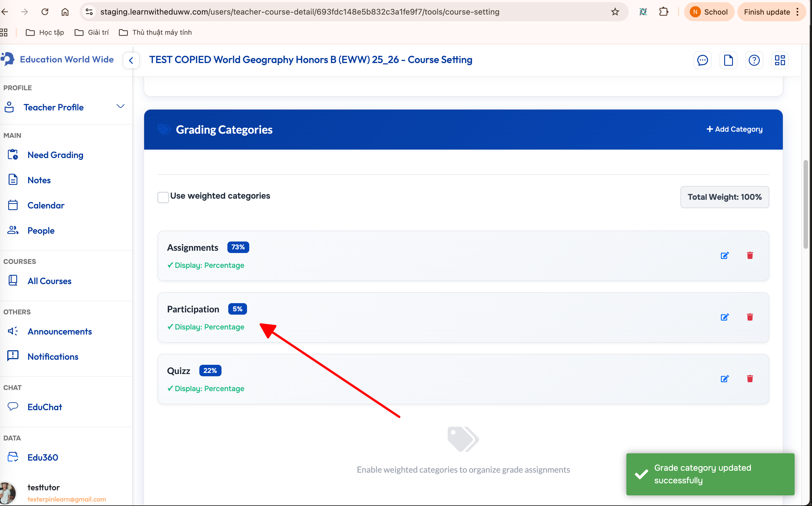This screenshot has height=506, width=812.
Task: Open the chat messages icon in header
Action: pyautogui.click(x=702, y=60)
